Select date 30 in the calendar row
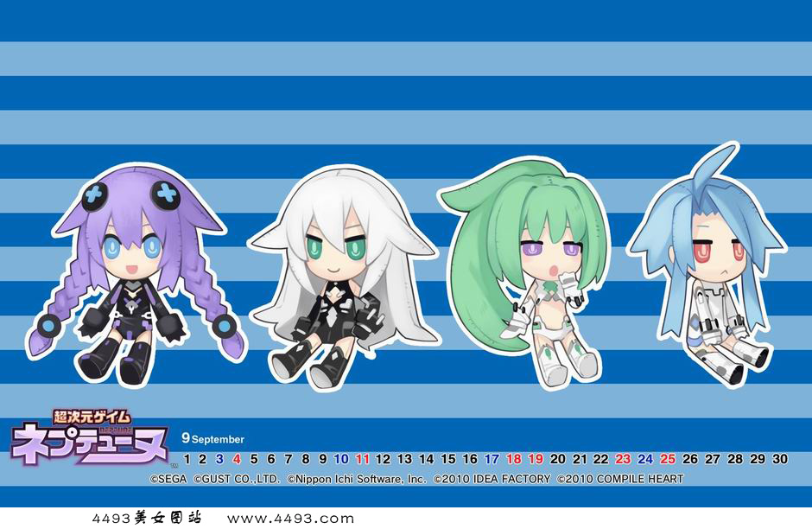The image size is (812, 529). [780, 459]
